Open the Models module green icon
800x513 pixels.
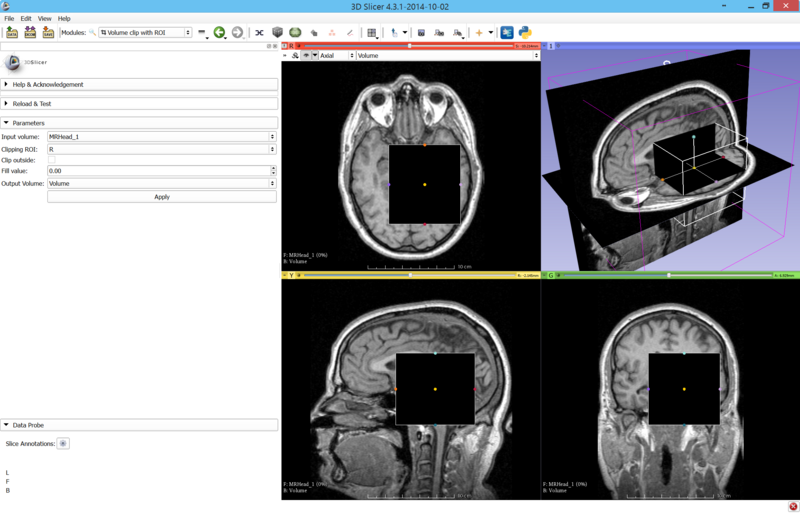[x=295, y=33]
